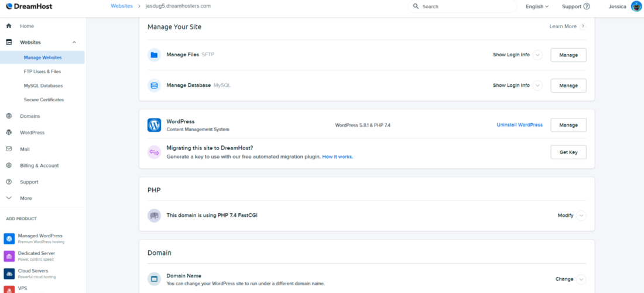Image resolution: width=644 pixels, height=293 pixels.
Task: Click the Billing & Account label
Action: tap(39, 165)
